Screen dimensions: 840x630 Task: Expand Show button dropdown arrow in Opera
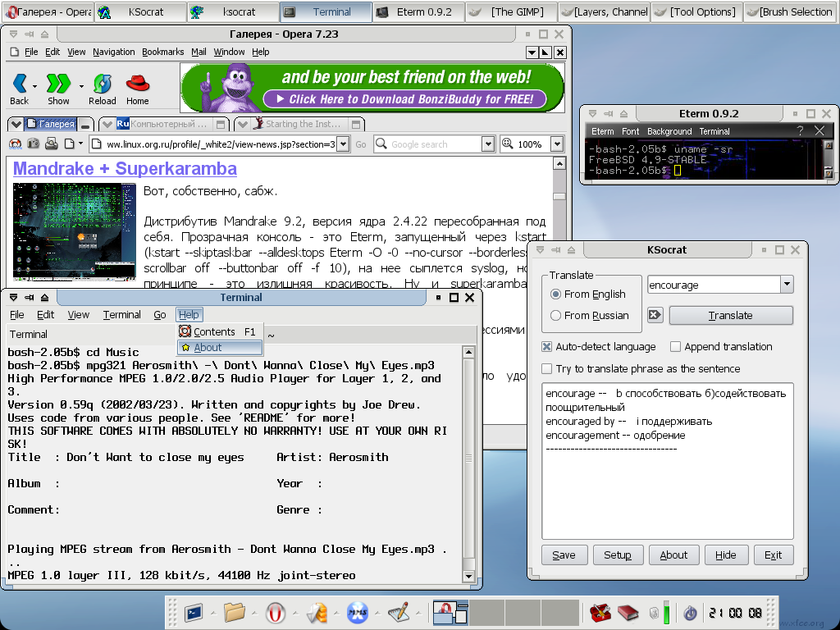(x=81, y=85)
